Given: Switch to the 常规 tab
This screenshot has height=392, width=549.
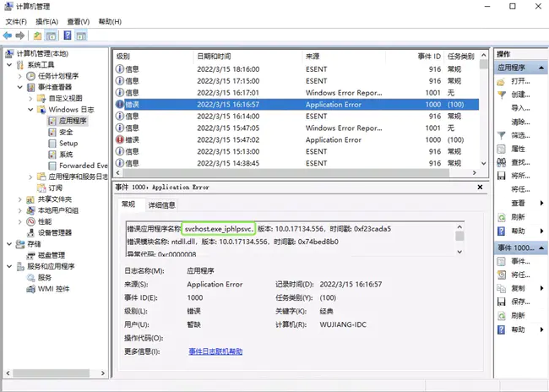Looking at the screenshot, I should coord(128,204).
